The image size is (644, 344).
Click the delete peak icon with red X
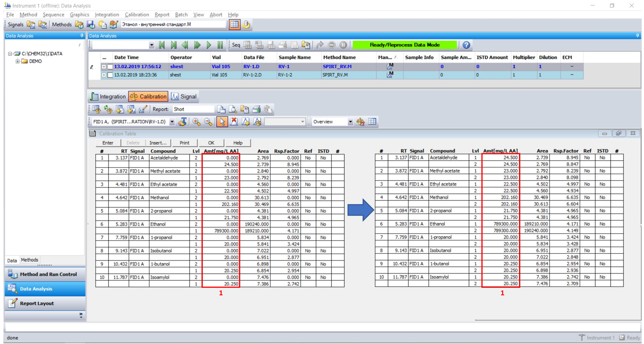[234, 122]
